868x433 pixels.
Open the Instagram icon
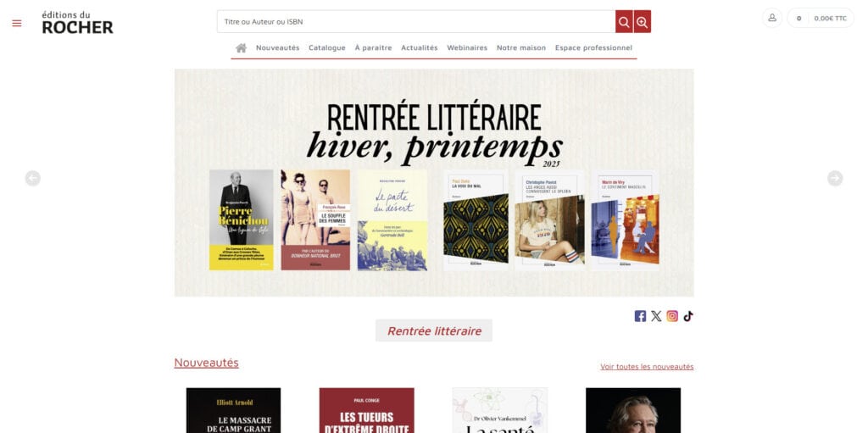coord(672,316)
